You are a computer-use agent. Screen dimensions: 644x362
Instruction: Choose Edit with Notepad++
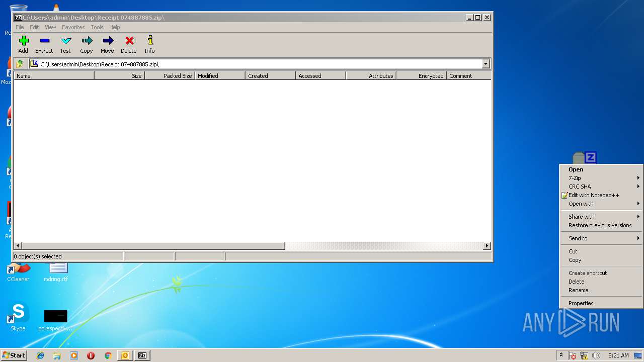pos(601,195)
